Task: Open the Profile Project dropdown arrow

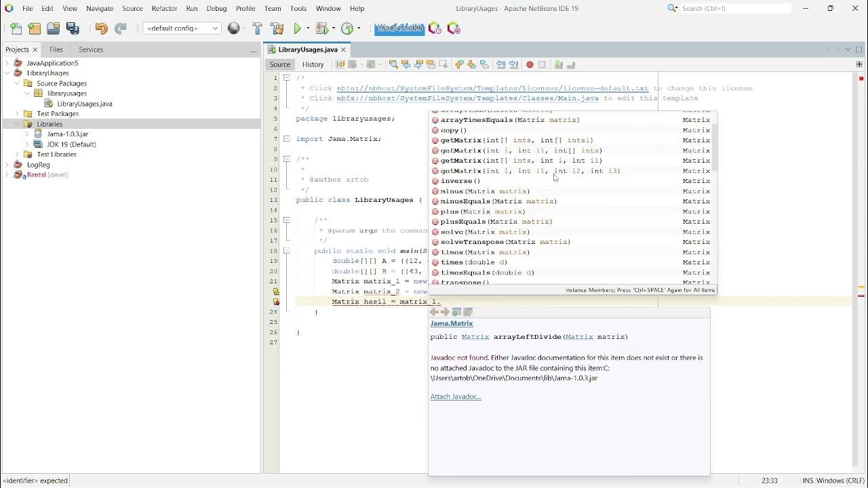Action: [359, 28]
